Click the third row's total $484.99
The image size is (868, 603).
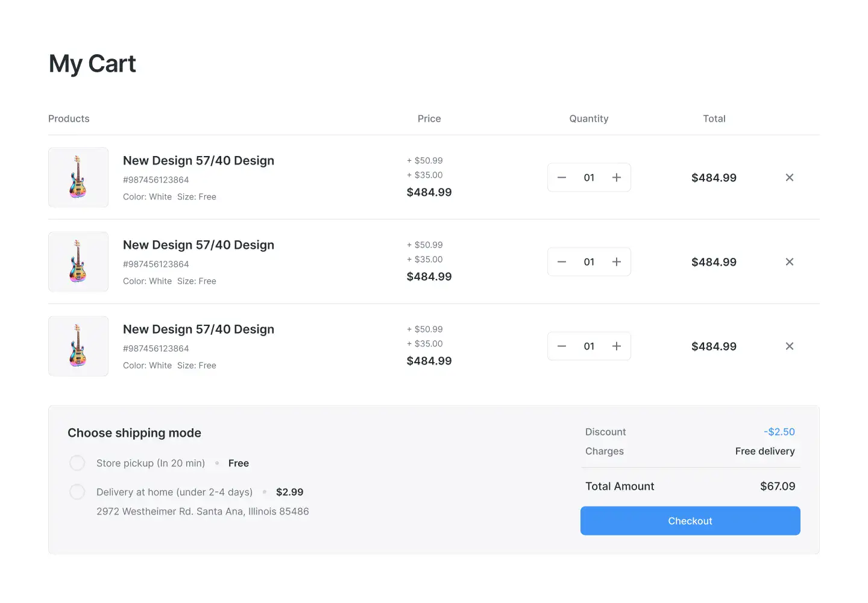[714, 346]
